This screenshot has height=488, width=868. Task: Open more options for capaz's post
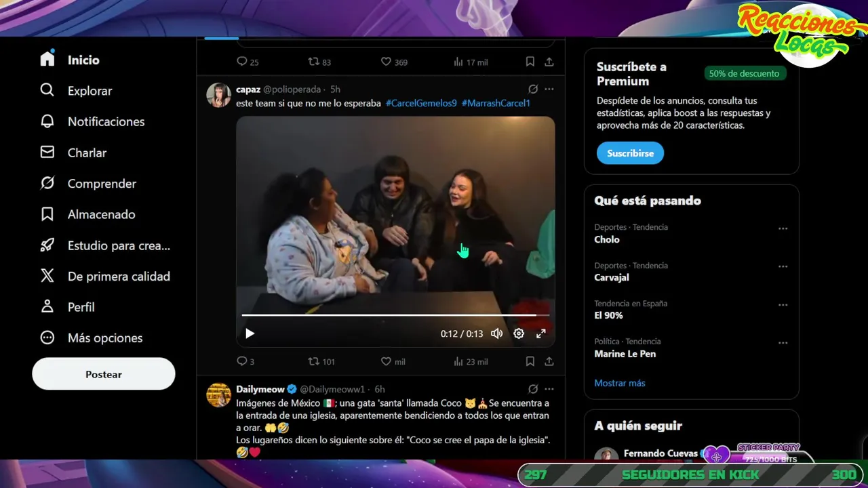549,89
